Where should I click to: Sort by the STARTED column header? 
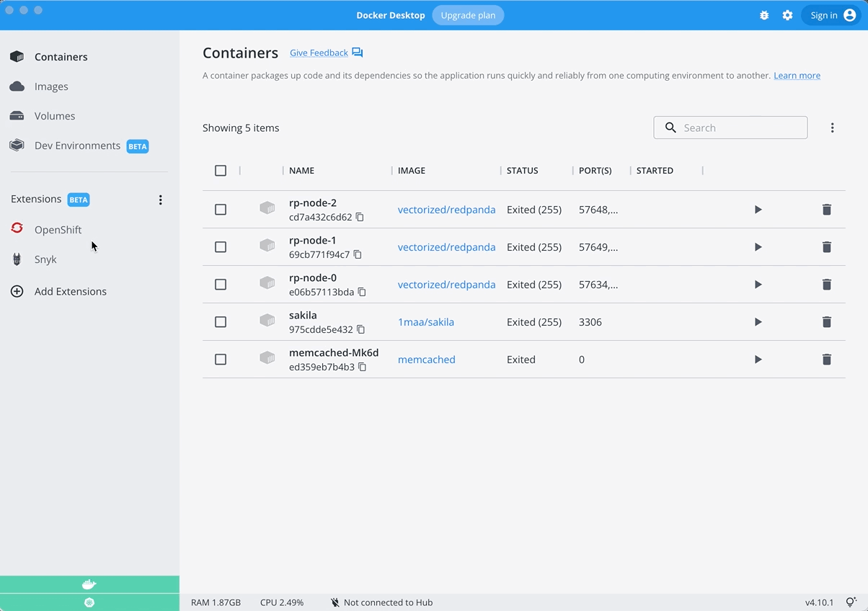tap(655, 171)
